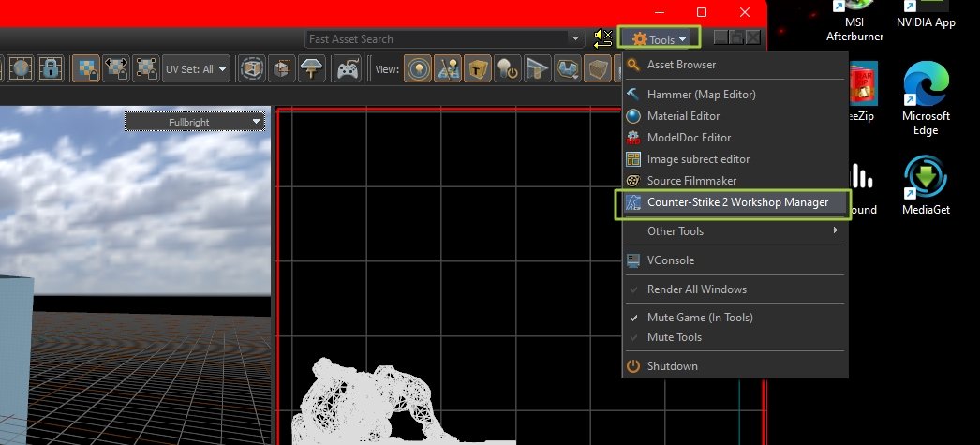The image size is (980, 445).
Task: Expand the Other Tools submenu
Action: (x=735, y=231)
